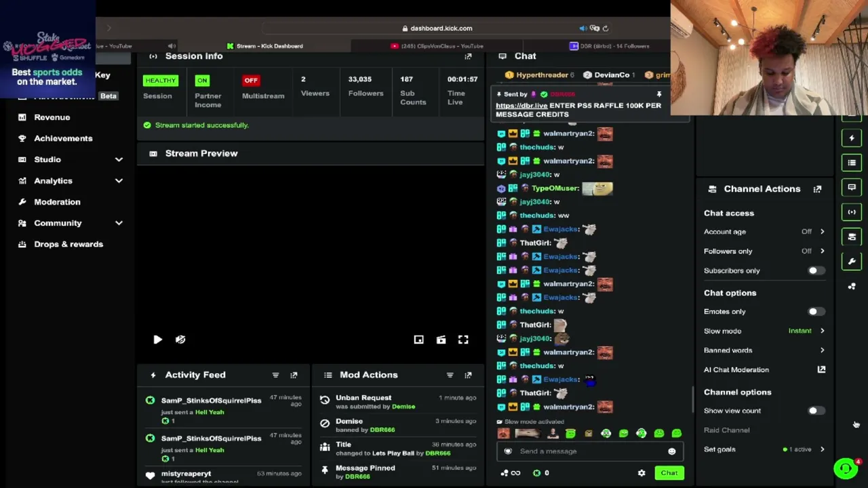Screen dimensions: 868x488
Task: Open Account age chat access settings
Action: coord(764,232)
